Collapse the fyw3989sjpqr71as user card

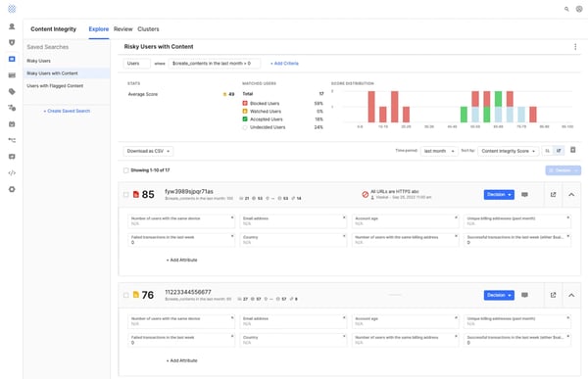pyautogui.click(x=571, y=195)
